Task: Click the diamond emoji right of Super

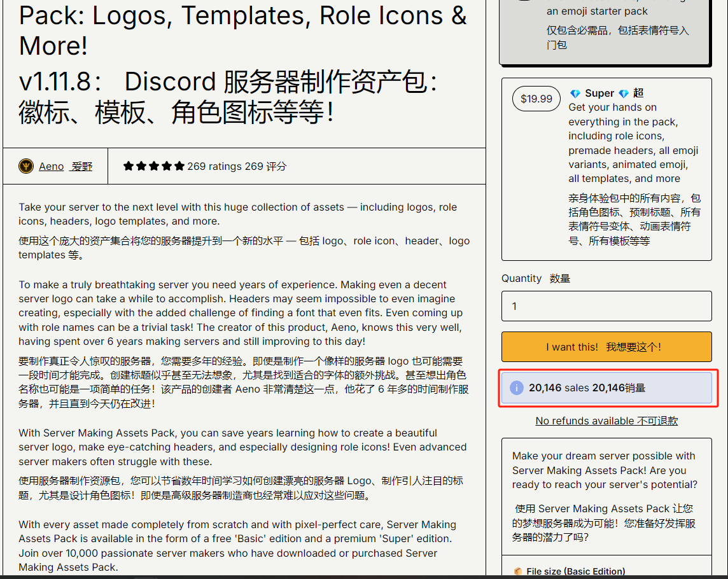Action: (x=624, y=94)
